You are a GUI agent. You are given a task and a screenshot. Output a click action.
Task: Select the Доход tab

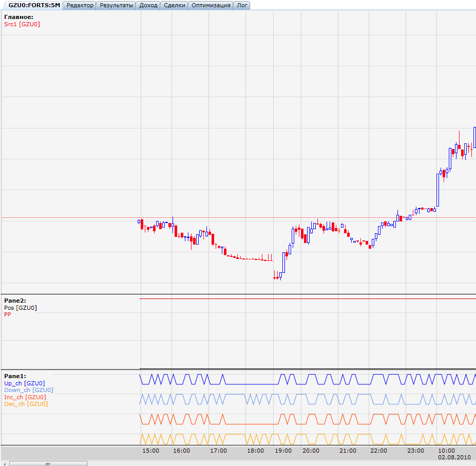pos(148,5)
